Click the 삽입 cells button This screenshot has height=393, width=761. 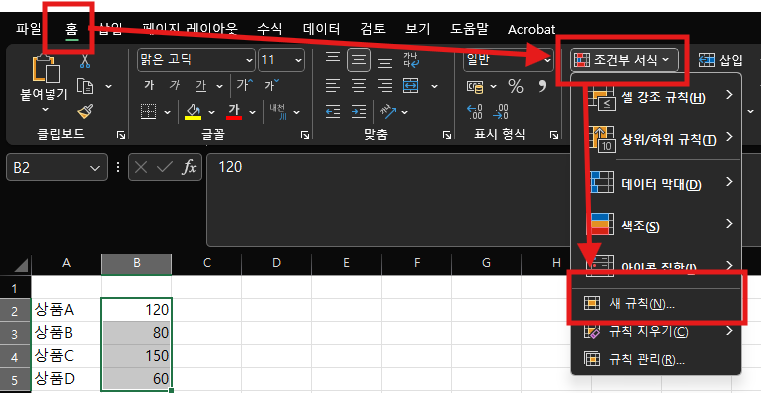click(x=721, y=60)
